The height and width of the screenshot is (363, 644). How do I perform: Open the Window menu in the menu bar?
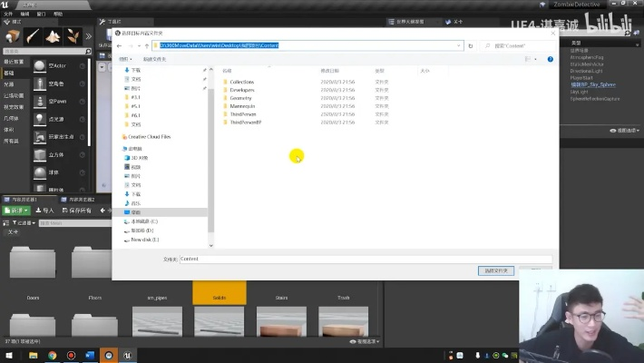[43, 15]
